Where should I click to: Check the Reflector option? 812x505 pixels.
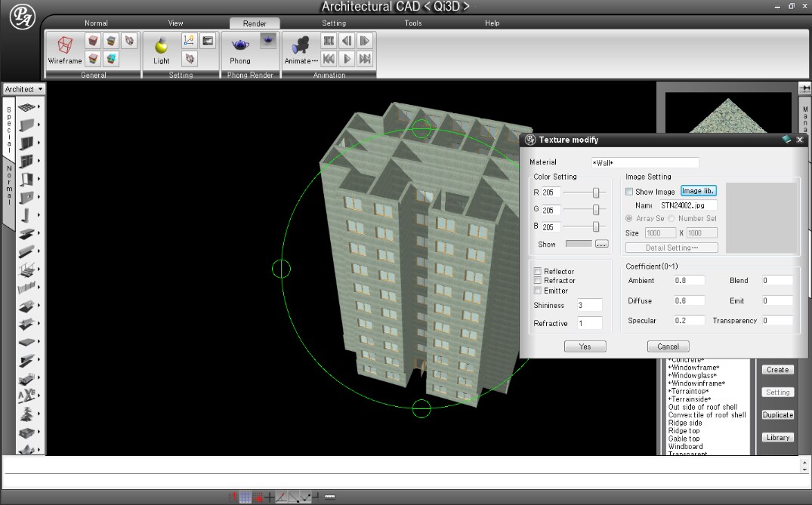(539, 271)
